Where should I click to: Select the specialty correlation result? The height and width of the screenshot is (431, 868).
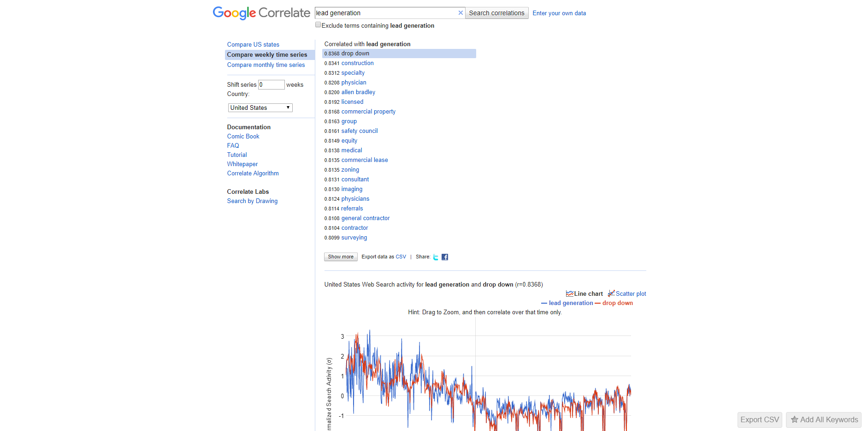(353, 73)
